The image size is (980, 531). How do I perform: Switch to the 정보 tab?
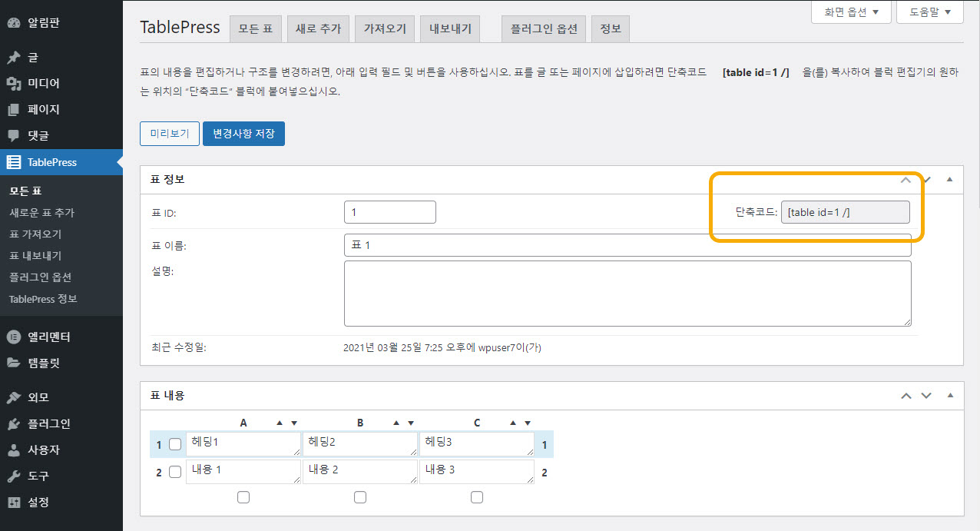[611, 29]
